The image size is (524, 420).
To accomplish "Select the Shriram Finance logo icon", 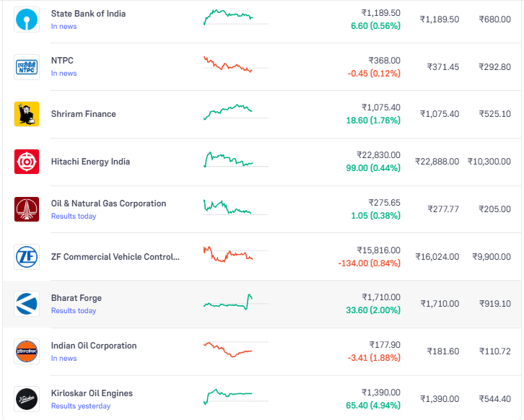I will 27,114.
